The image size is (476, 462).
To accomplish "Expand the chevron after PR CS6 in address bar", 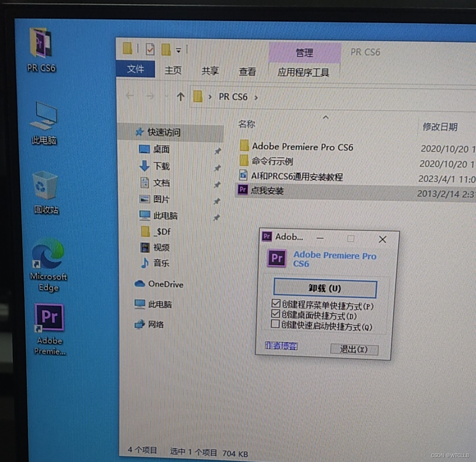I will tap(256, 98).
